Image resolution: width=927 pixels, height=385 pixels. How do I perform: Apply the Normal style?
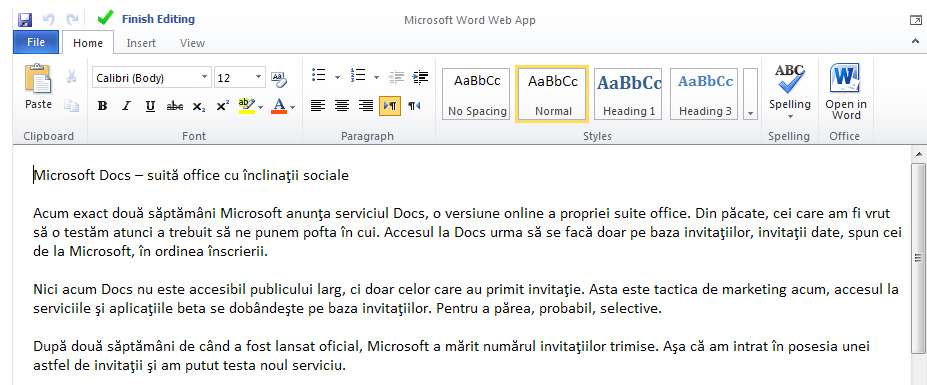552,94
